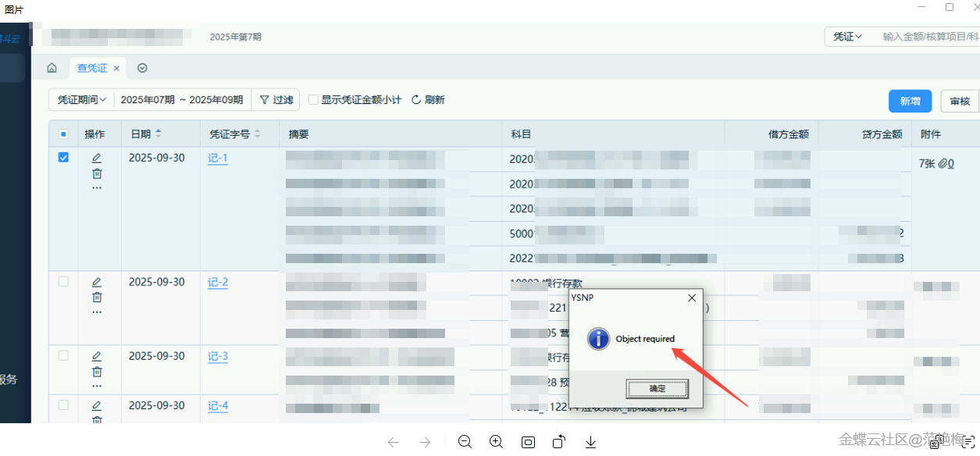980x456 pixels.
Task: Click the zoom in magnifier icon
Action: (x=496, y=442)
